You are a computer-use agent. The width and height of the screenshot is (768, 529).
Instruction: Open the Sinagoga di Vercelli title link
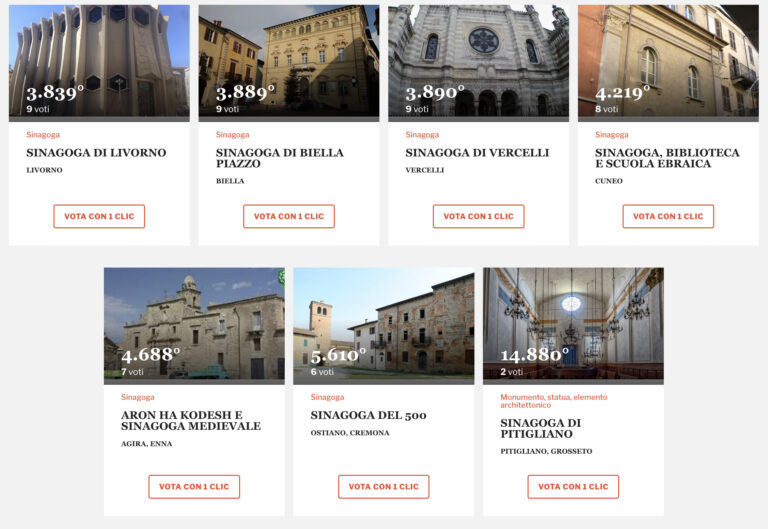(x=477, y=153)
